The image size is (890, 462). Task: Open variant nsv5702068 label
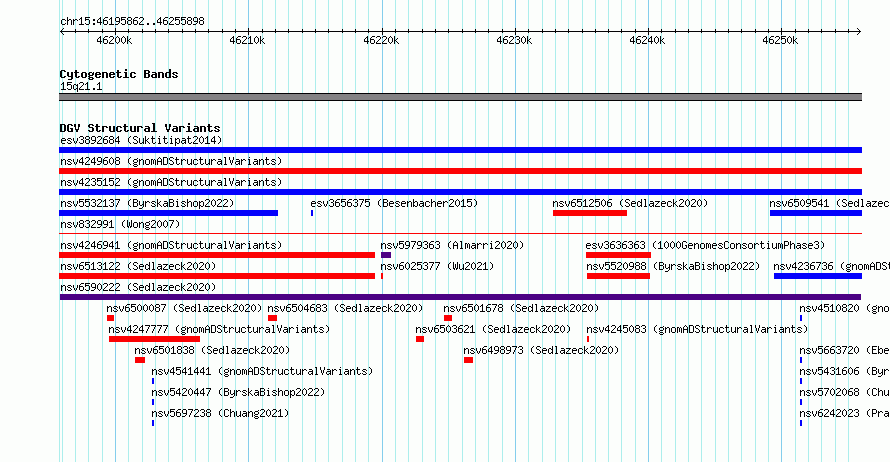[845, 392]
